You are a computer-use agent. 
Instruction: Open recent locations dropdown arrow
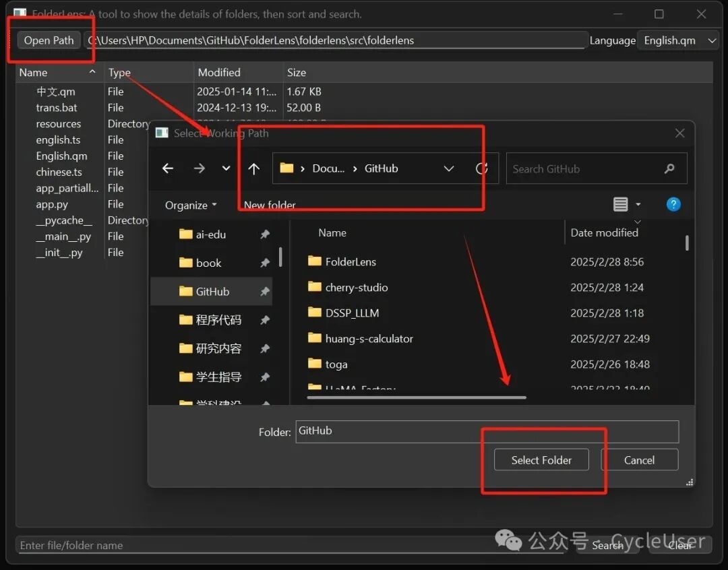click(226, 168)
